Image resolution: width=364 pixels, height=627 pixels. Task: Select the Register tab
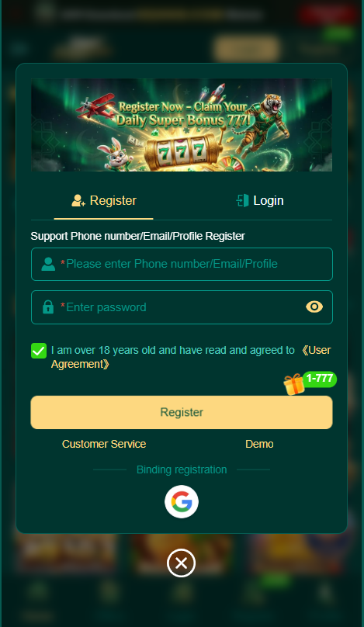(104, 201)
